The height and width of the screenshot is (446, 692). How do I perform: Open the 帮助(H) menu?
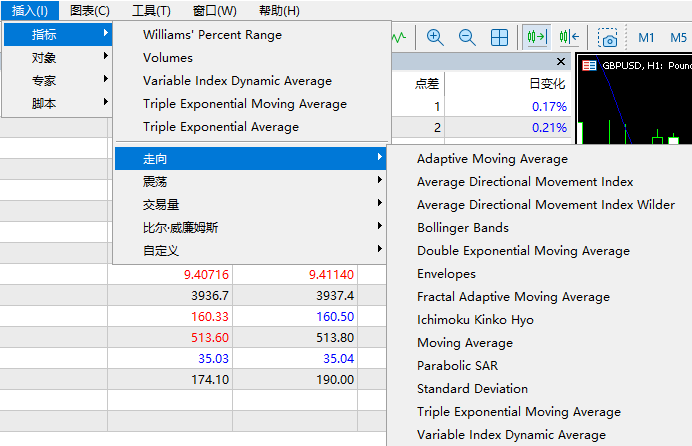[279, 10]
